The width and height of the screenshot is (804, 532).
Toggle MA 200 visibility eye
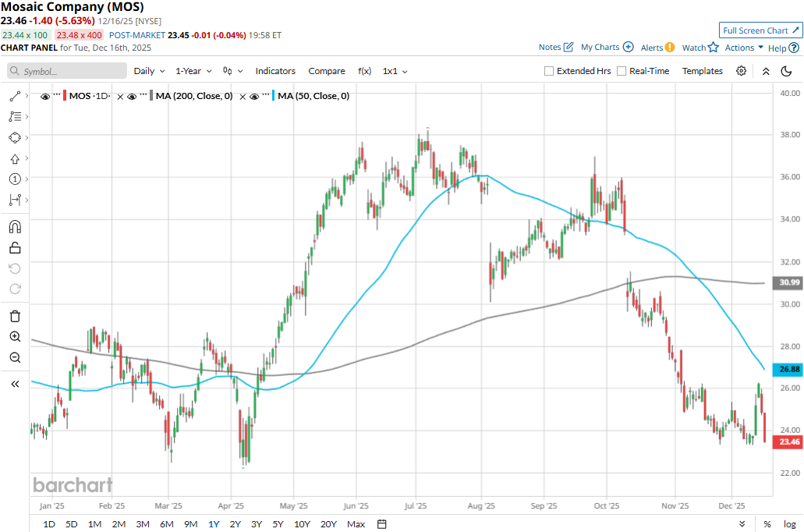coord(132,97)
